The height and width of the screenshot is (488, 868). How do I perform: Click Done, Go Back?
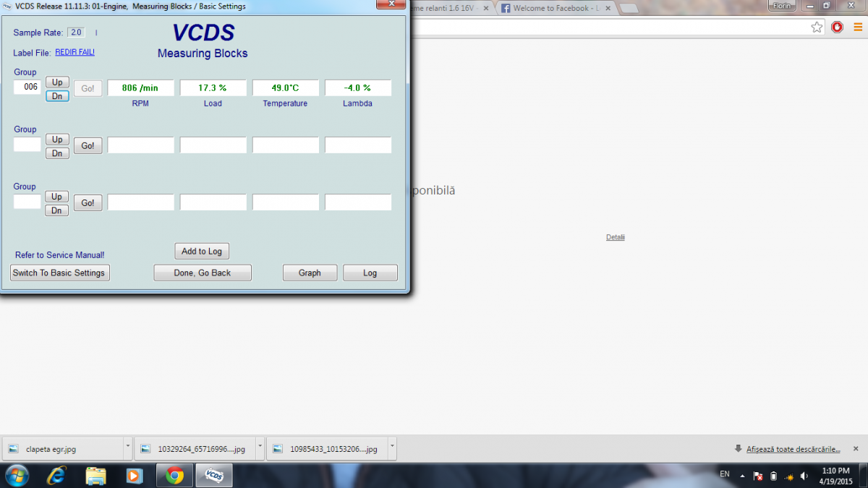point(203,273)
